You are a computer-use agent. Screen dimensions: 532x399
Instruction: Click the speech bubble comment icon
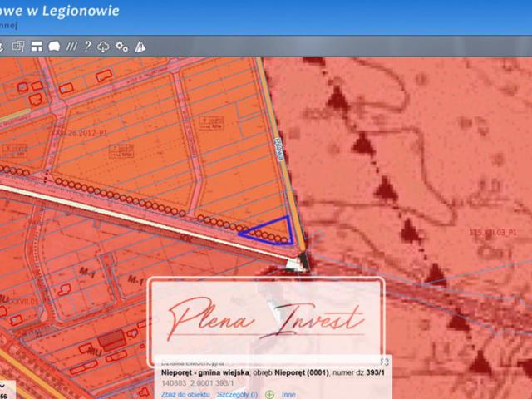tap(54, 47)
